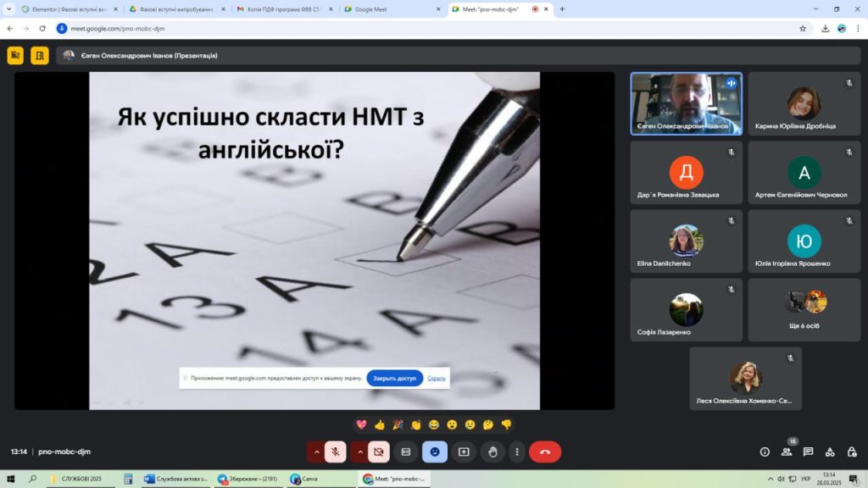Open the three-dot more options menu
This screenshot has width=868, height=488.
[x=516, y=452]
